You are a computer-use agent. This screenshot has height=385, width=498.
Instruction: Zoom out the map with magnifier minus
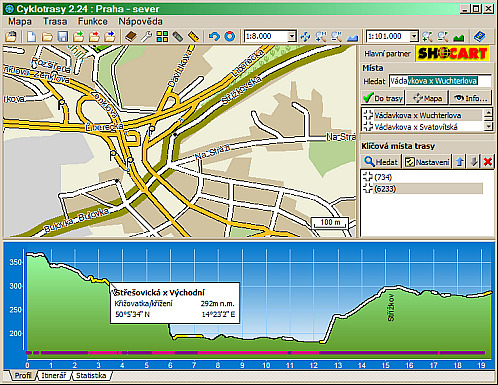point(337,36)
